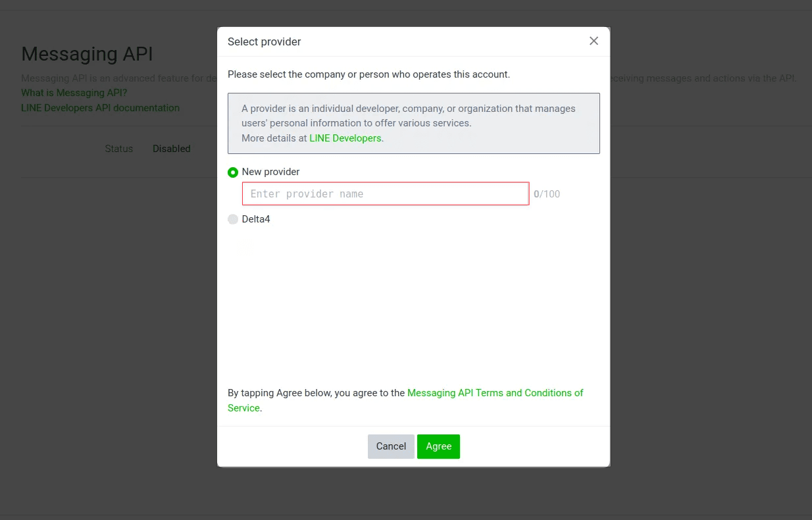Click the provider explanation info box
This screenshot has width=812, height=520.
(414, 123)
